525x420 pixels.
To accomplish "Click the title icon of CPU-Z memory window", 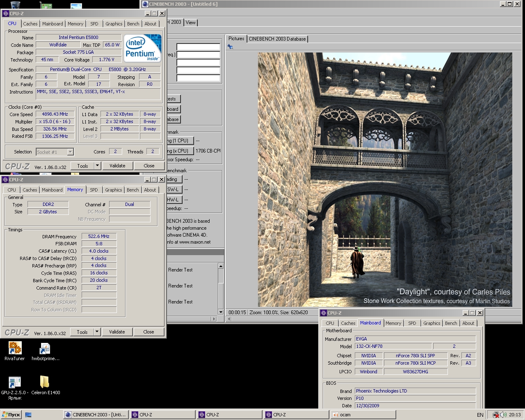I will (x=5, y=180).
